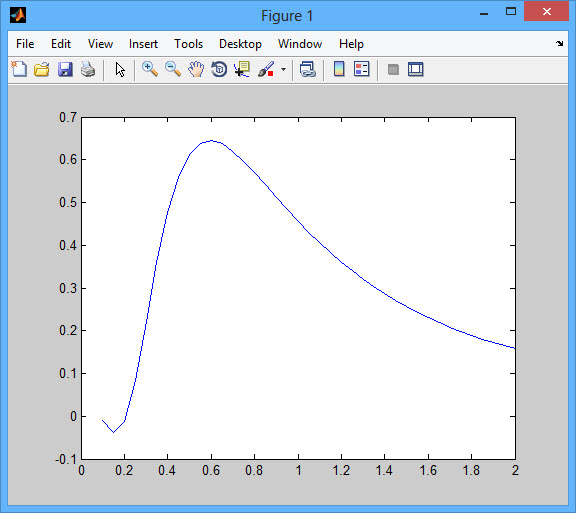
Task: Open the Desktop menu
Action: coord(240,44)
